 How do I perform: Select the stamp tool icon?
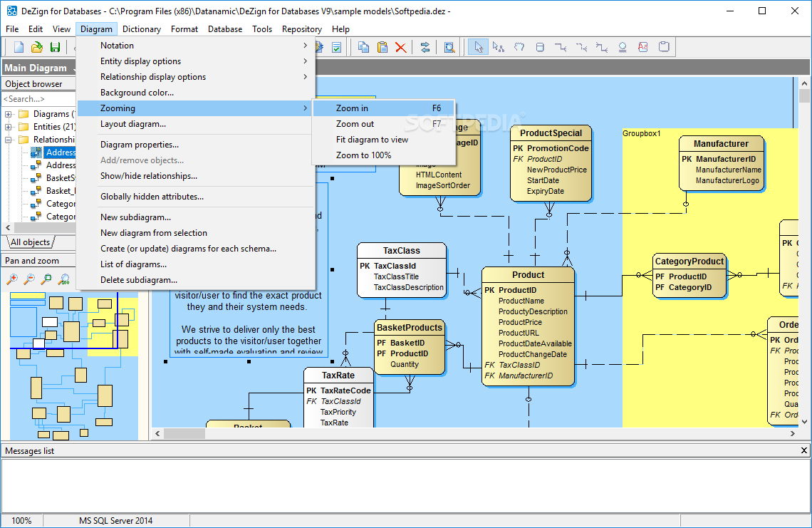(x=623, y=47)
